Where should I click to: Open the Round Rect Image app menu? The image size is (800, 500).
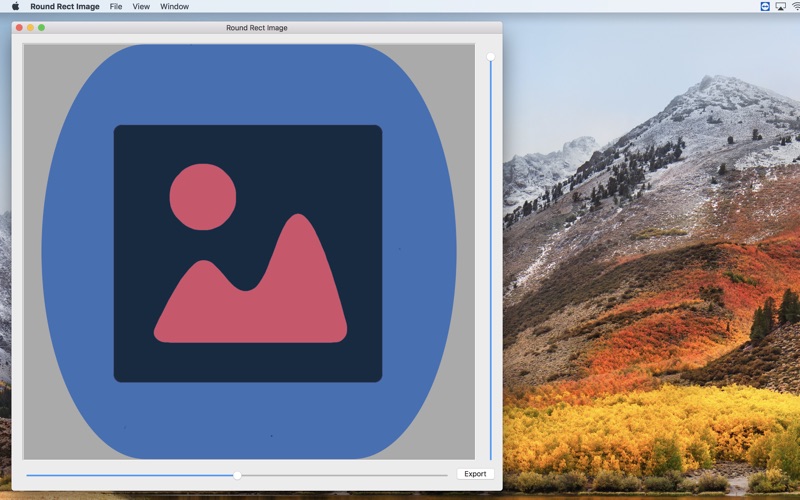click(65, 6)
